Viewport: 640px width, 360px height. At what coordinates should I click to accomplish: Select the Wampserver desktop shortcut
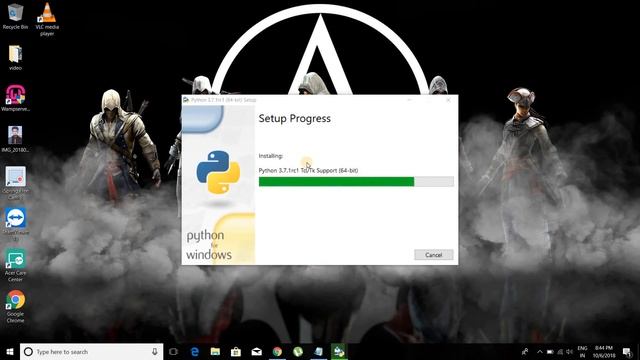pyautogui.click(x=15, y=98)
